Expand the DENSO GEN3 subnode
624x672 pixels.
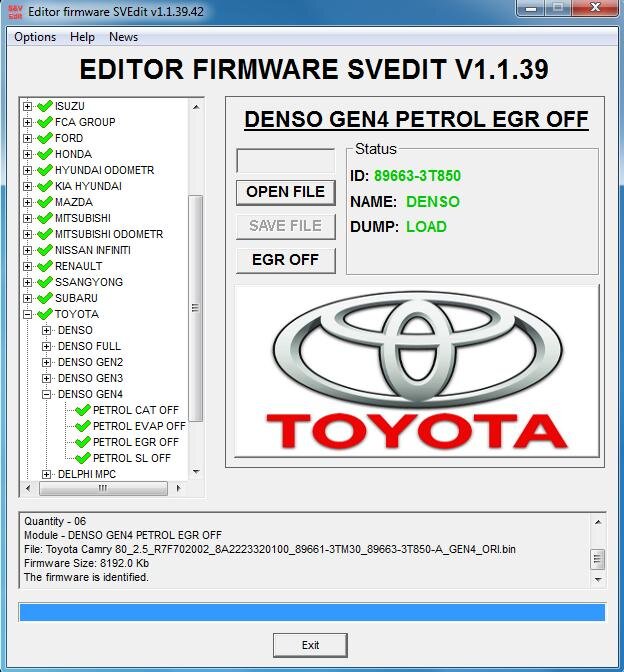point(47,378)
